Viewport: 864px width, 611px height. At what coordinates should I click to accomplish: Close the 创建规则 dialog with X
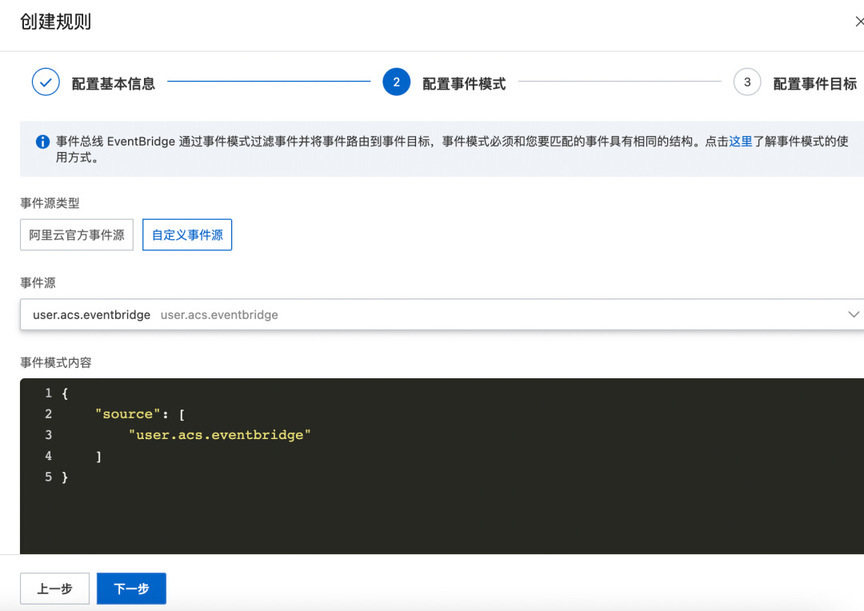858,21
